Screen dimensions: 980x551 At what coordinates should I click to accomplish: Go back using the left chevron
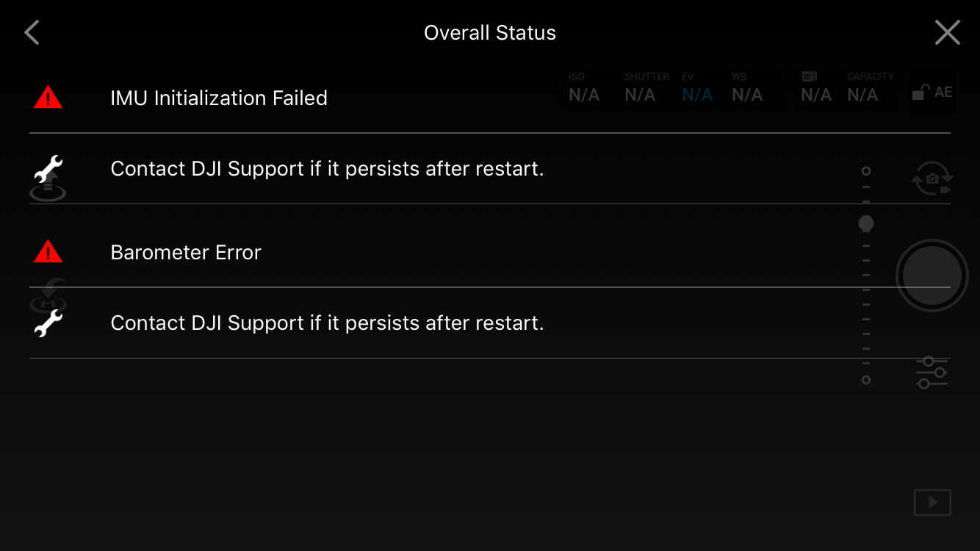click(x=32, y=33)
